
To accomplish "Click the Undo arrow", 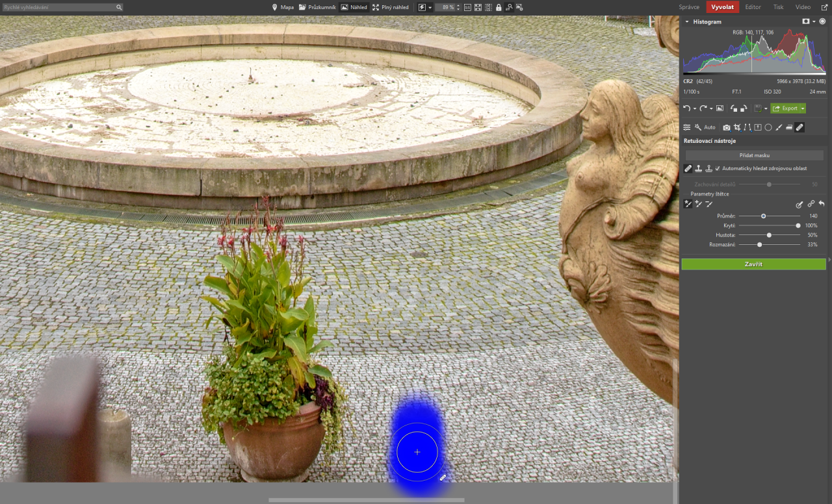I will [x=686, y=108].
